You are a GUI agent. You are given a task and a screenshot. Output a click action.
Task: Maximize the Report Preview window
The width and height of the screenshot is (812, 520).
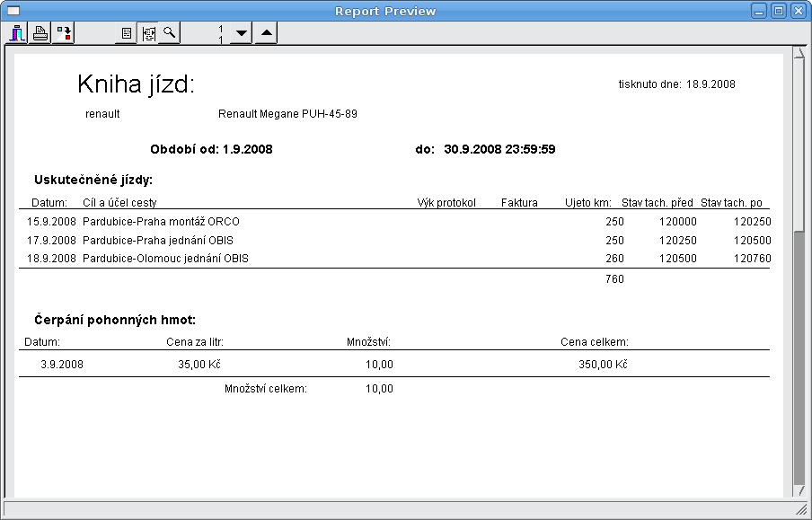tap(779, 11)
